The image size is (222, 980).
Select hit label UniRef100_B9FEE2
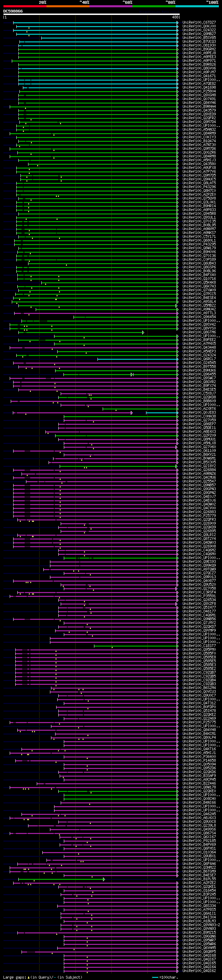pyautogui.click(x=199, y=340)
